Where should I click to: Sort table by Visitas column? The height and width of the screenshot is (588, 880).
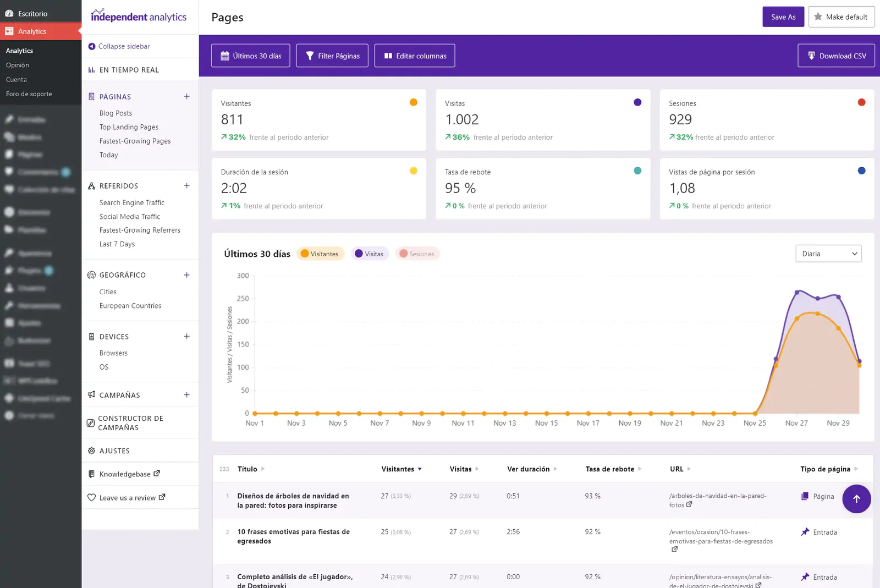pyautogui.click(x=464, y=469)
